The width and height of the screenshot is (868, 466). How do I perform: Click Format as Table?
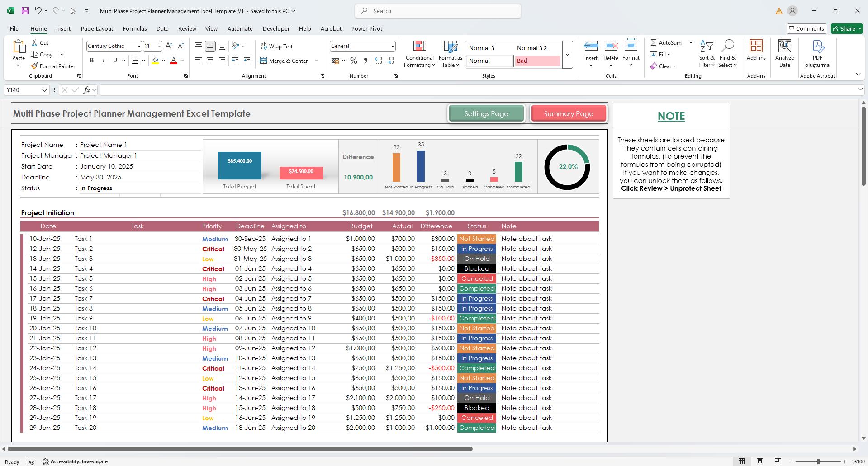[451, 54]
